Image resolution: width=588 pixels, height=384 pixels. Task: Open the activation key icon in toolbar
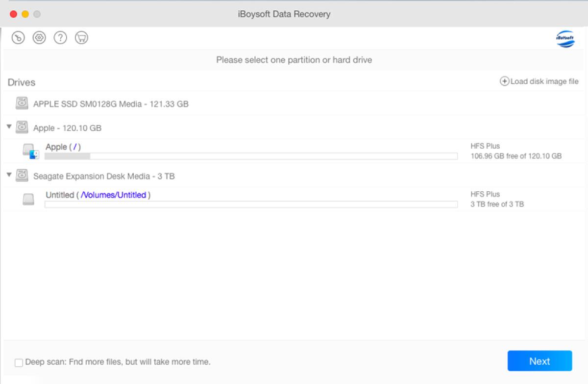18,38
